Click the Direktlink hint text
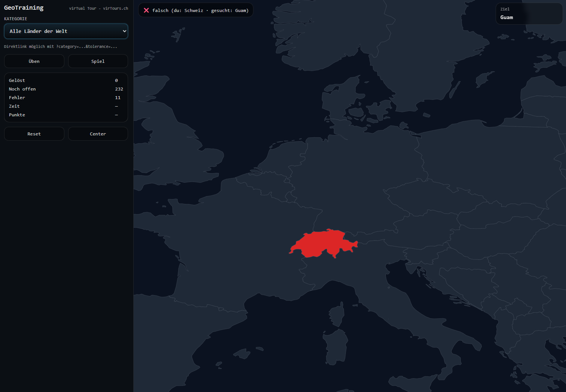This screenshot has height=392, width=566. 61,46
